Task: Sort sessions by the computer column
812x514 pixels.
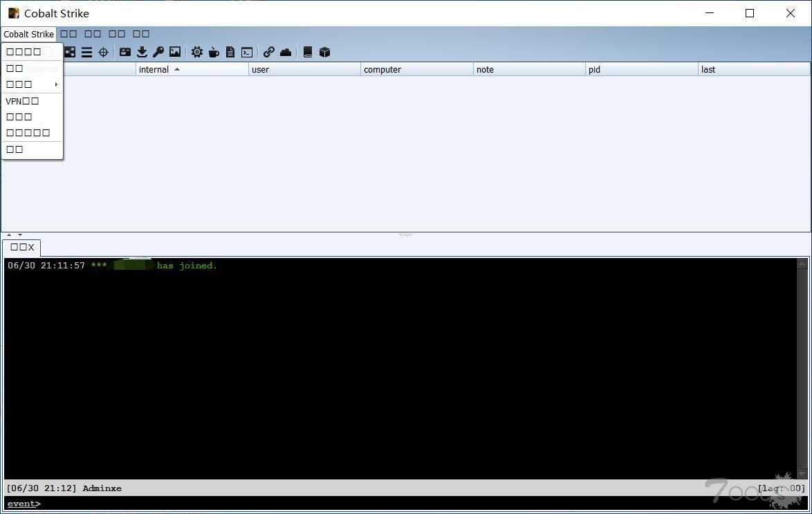Action: 417,69
